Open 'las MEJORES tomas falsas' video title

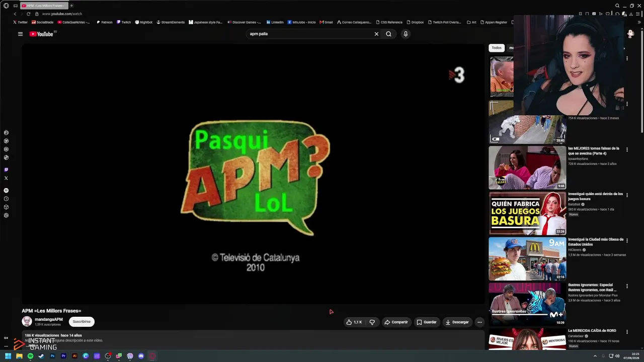click(594, 151)
